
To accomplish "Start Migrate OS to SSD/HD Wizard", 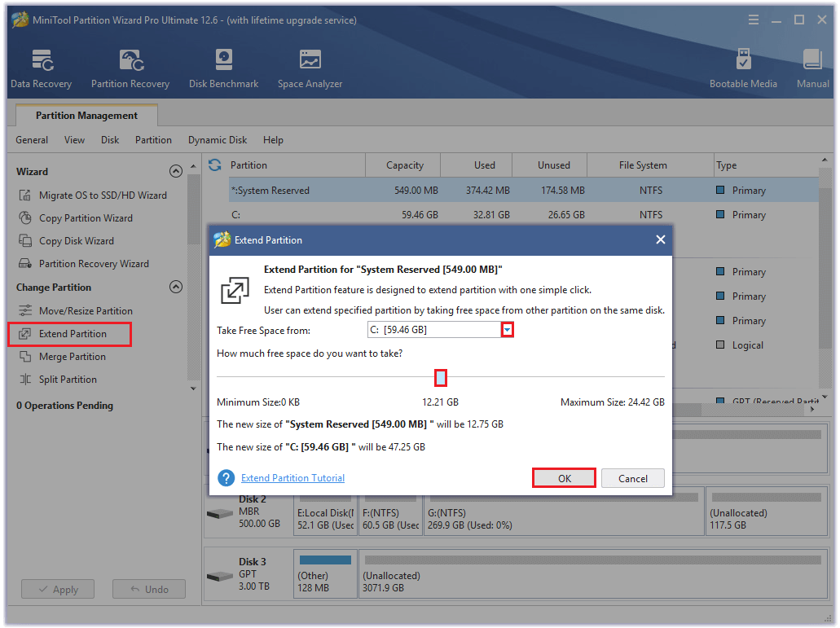I will 93,195.
